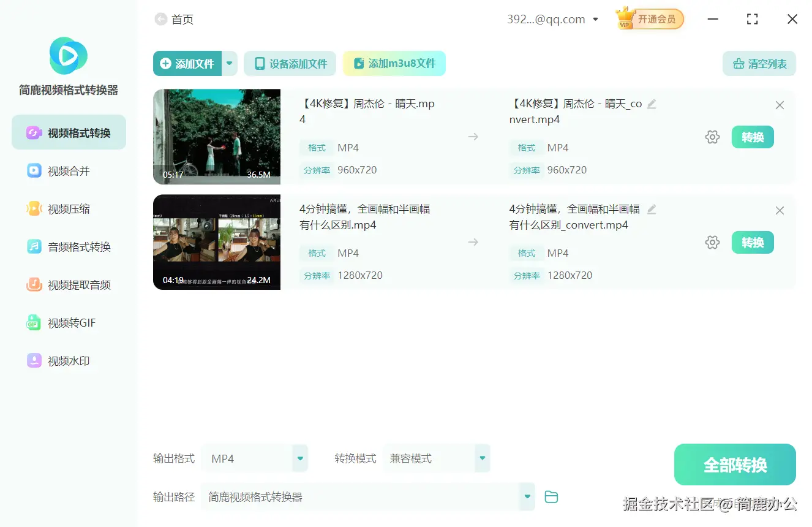The image size is (812, 527).
Task: Maximize the converter window
Action: point(753,20)
